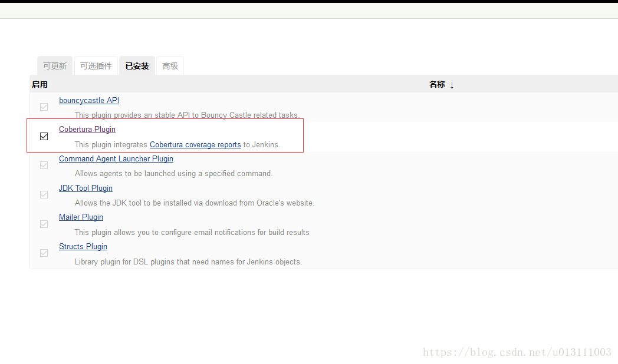Open the Cobertura coverage reports link
The height and width of the screenshot is (364, 618).
click(195, 144)
